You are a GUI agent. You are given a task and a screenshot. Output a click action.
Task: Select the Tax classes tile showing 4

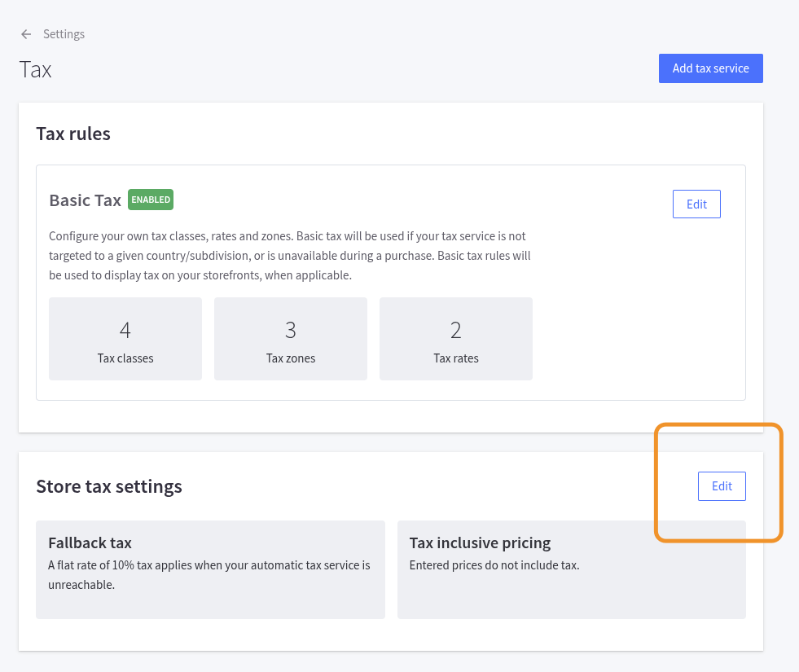tap(125, 338)
